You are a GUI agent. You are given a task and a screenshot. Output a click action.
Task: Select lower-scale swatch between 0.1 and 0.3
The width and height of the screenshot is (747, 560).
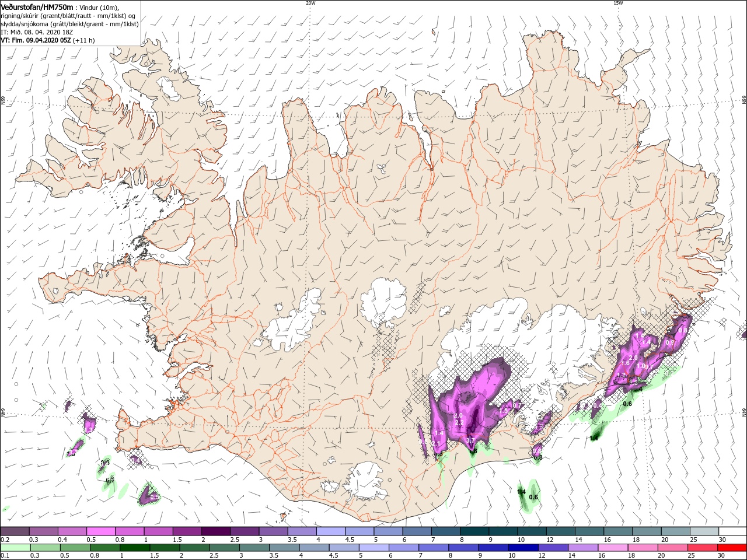(x=15, y=548)
